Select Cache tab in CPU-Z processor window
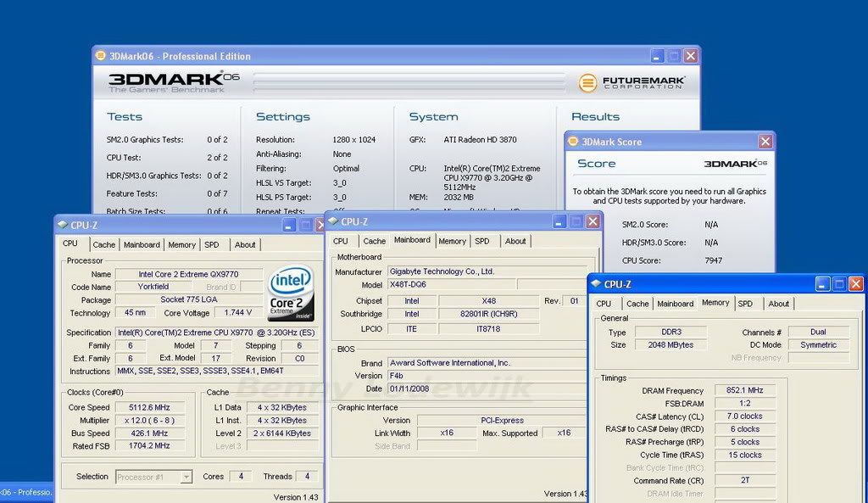Viewport: 868px width, 503px height. 104,244
